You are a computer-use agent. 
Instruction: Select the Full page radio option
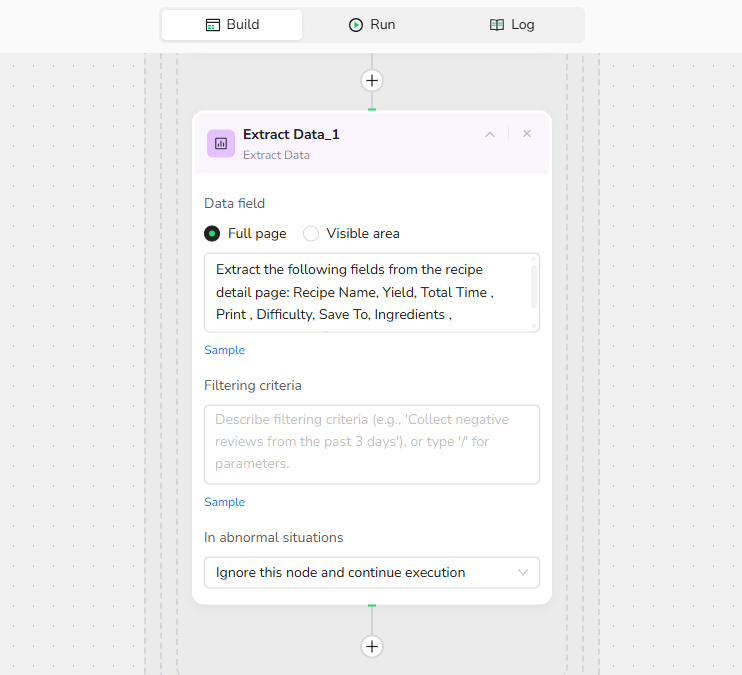[212, 233]
